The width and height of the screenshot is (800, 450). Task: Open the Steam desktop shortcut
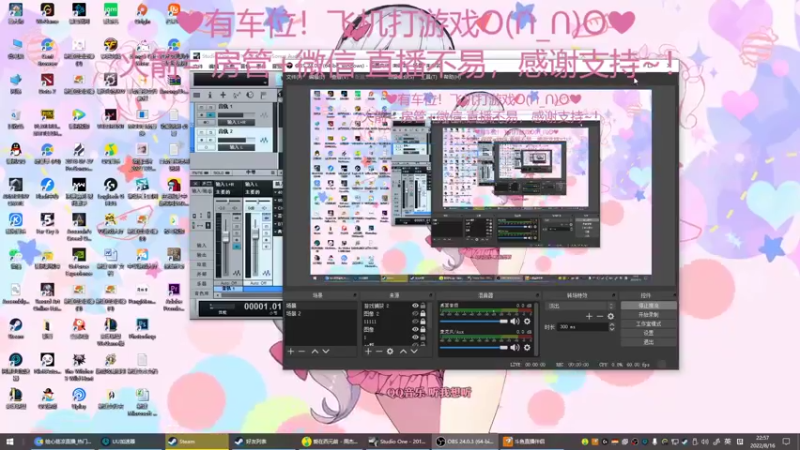pos(15,329)
